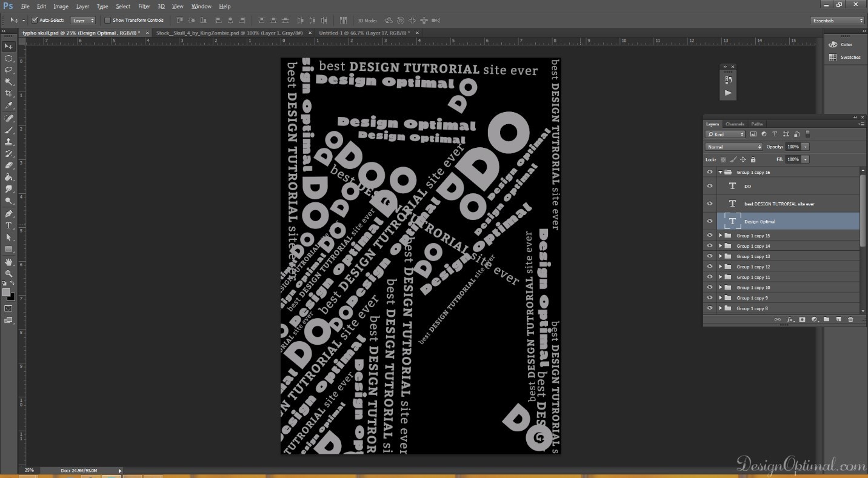The image size is (868, 478).
Task: Toggle lock all for the layer
Action: [753, 159]
